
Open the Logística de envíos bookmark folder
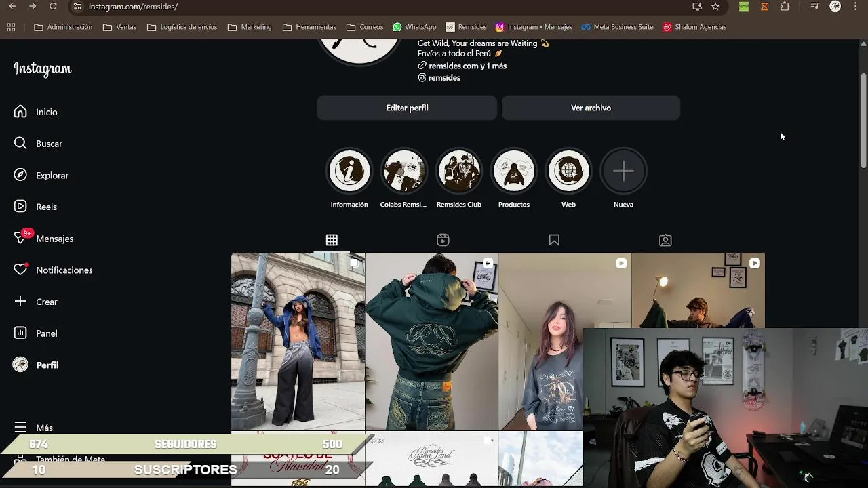(182, 27)
